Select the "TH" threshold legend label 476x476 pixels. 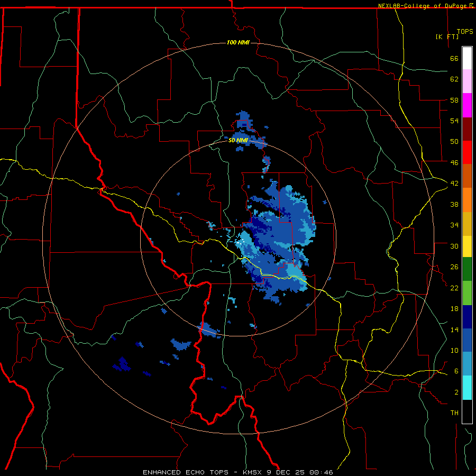point(454,413)
